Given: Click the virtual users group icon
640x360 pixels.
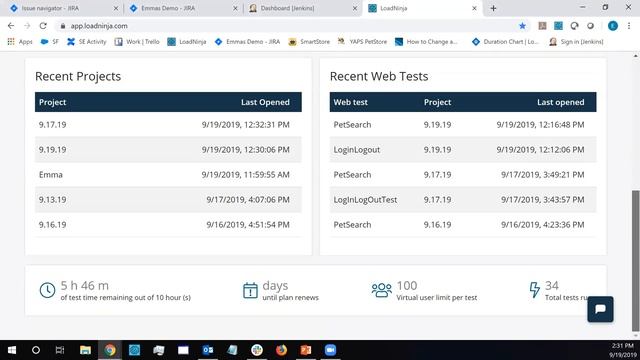Looking at the screenshot, I should pyautogui.click(x=382, y=290).
